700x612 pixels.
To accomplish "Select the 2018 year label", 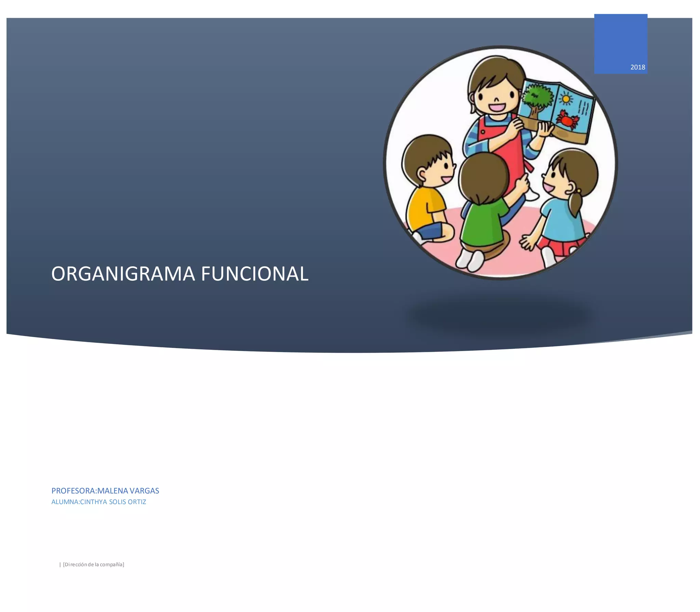I will (x=637, y=67).
